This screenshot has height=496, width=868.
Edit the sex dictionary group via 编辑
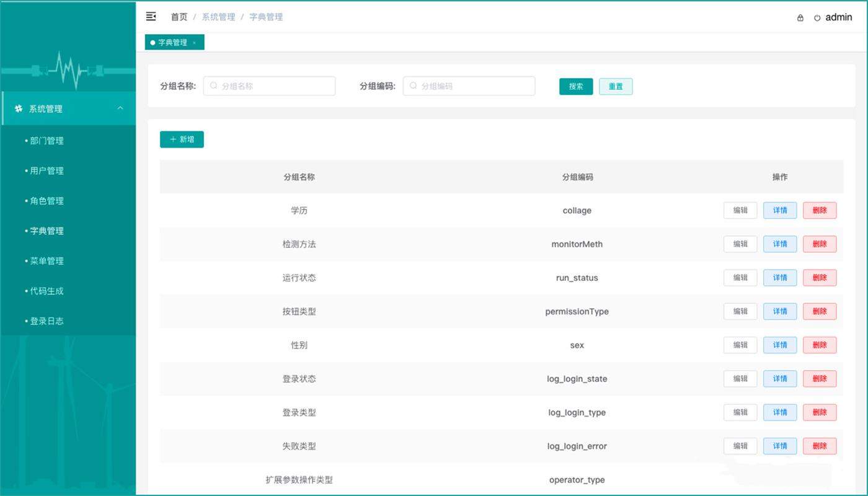pyautogui.click(x=740, y=345)
